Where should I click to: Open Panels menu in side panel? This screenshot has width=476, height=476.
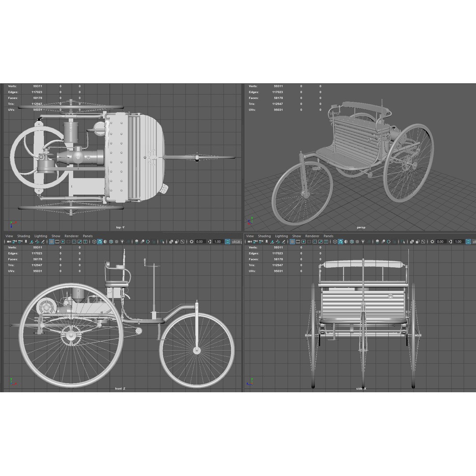pos(328,236)
